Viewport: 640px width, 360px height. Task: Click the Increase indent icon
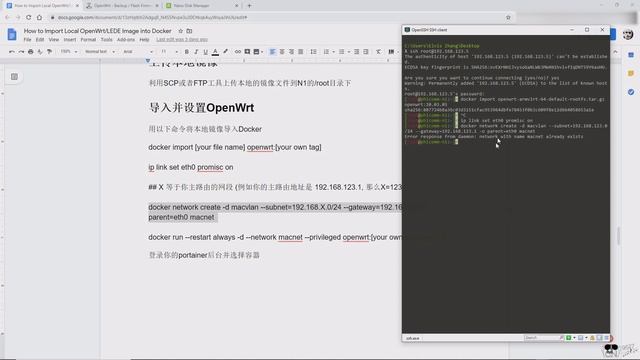point(366,52)
